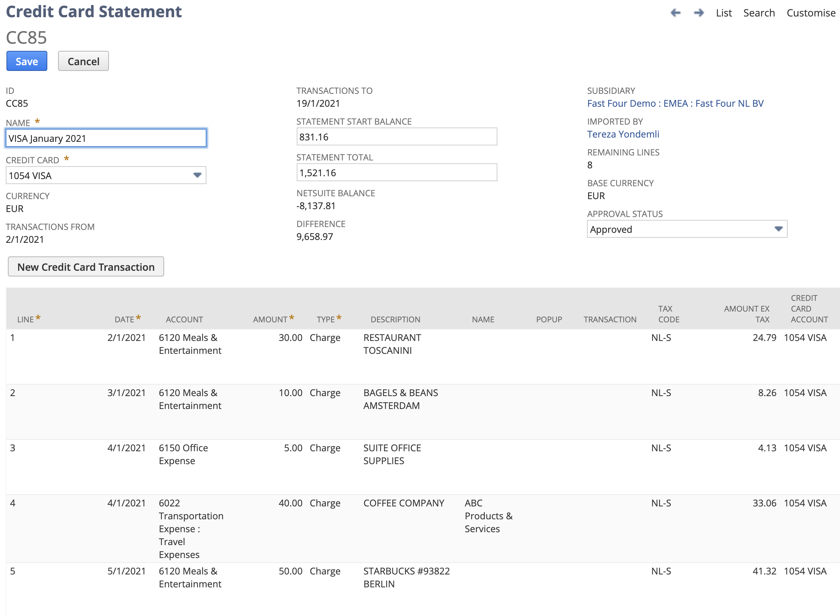Select the NL-S tax code on line 2

coord(661,392)
